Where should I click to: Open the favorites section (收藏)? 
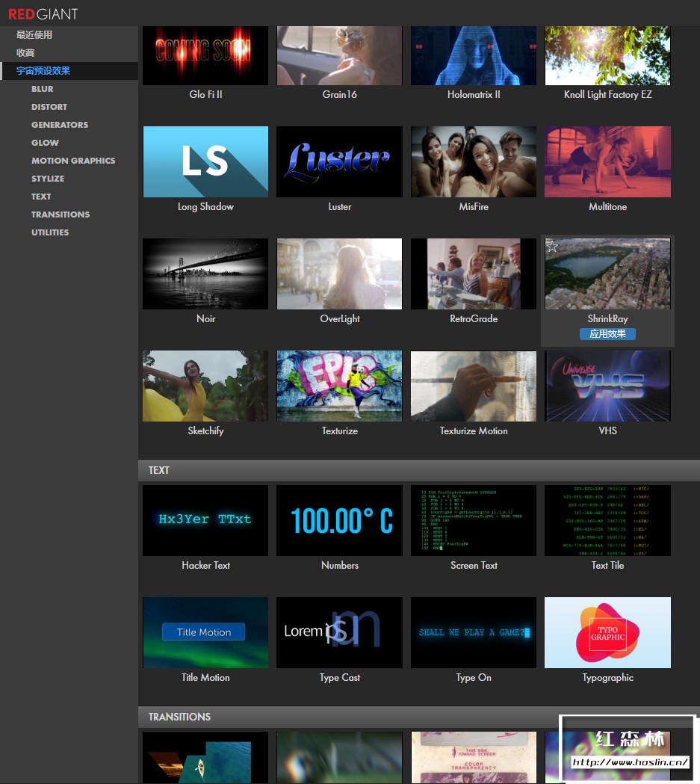point(25,53)
